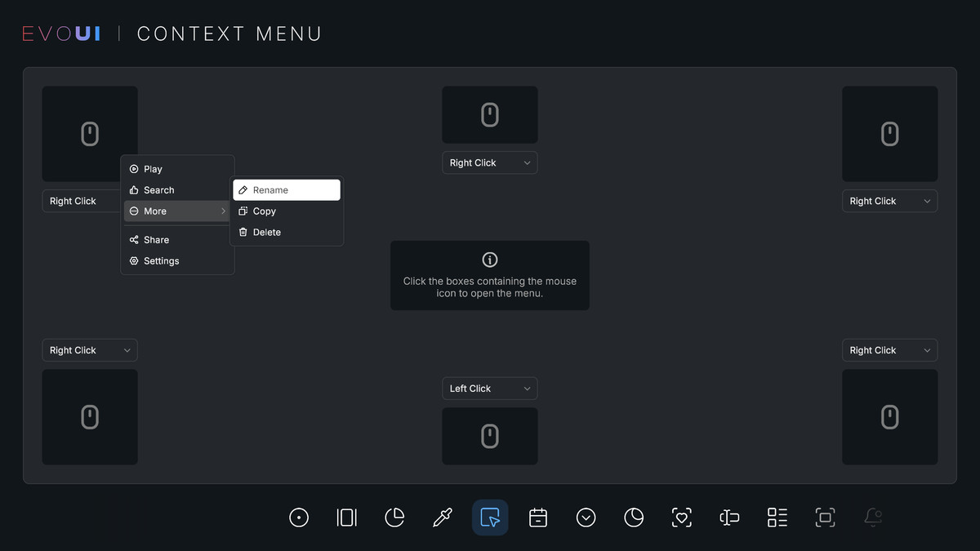The height and width of the screenshot is (551, 980).
Task: Select the pie chart icon in the bottom bar
Action: click(x=394, y=517)
